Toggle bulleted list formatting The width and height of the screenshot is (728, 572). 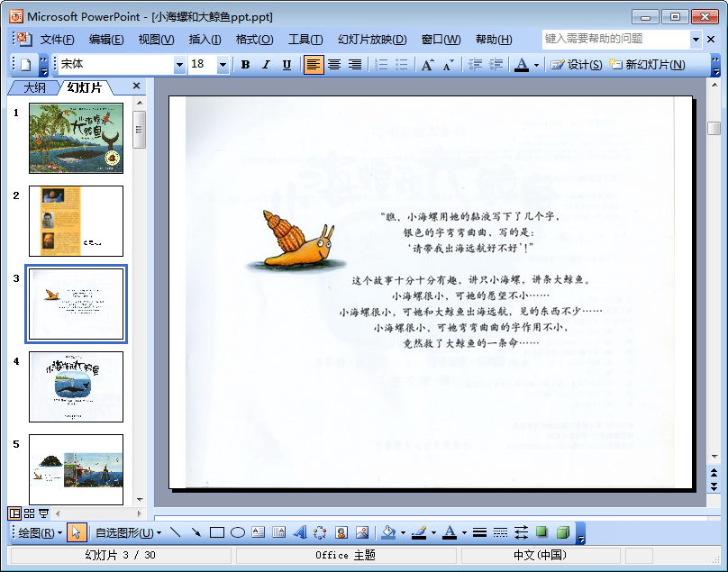[x=402, y=65]
